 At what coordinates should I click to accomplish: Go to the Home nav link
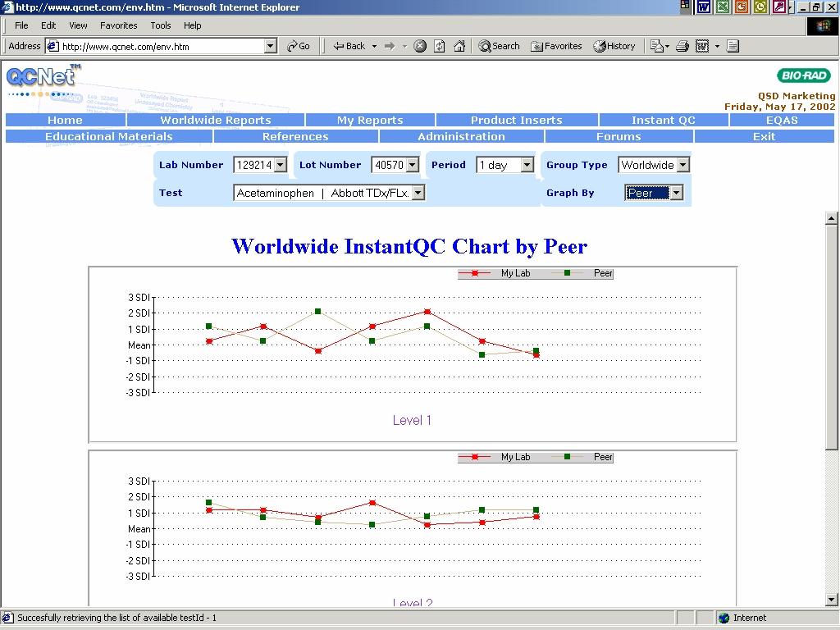point(66,120)
